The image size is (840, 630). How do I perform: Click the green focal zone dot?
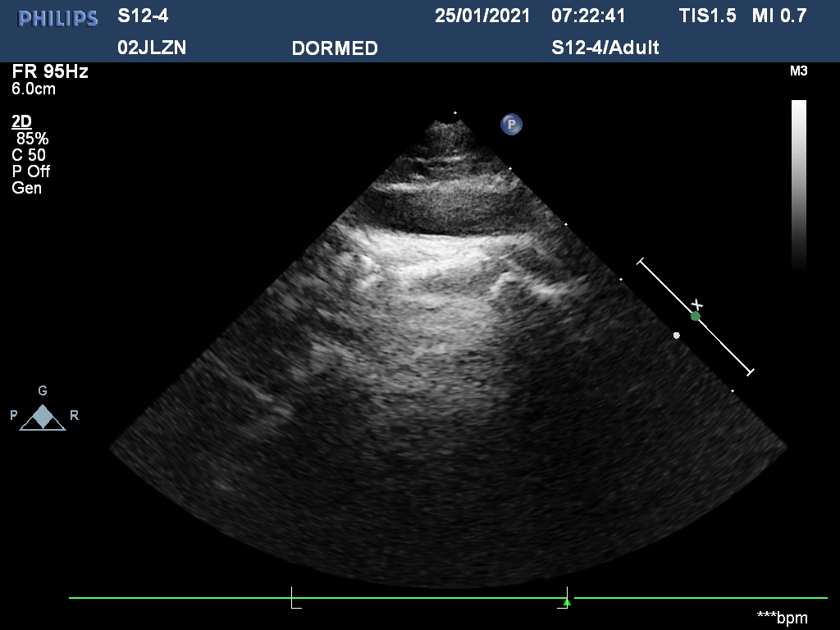pyautogui.click(x=696, y=316)
